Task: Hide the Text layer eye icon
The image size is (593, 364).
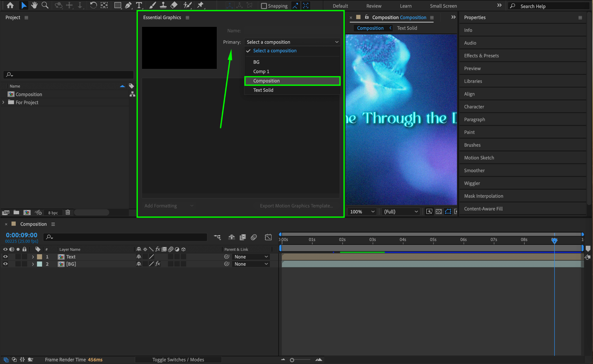Action: click(x=5, y=257)
